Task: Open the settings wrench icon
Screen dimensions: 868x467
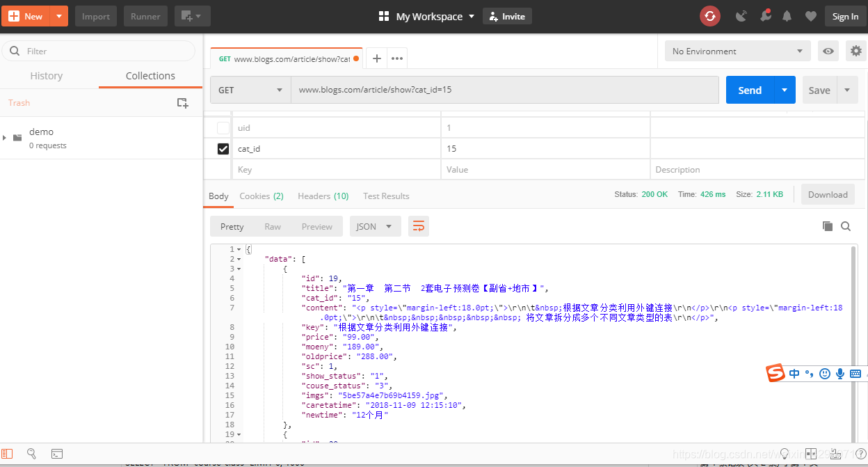Action: point(765,15)
